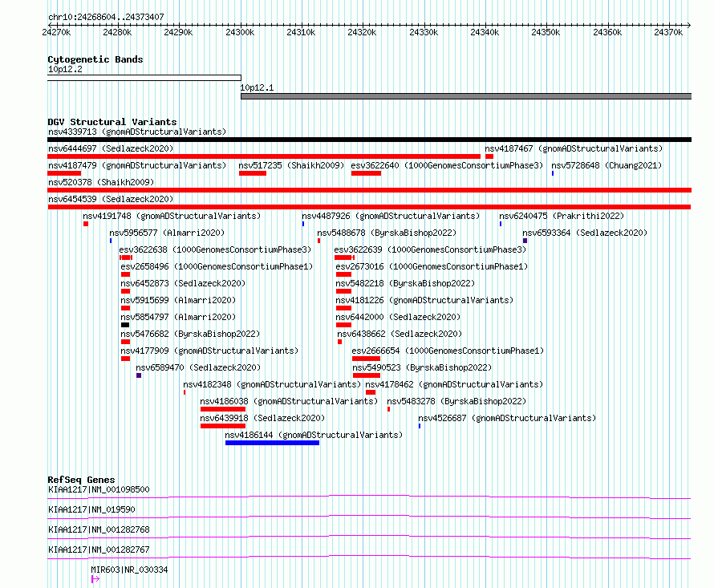Viewport: 714px width, 588px height.
Task: Select nsv6439918 (Sedlazeck2020) label
Action: coord(262,418)
